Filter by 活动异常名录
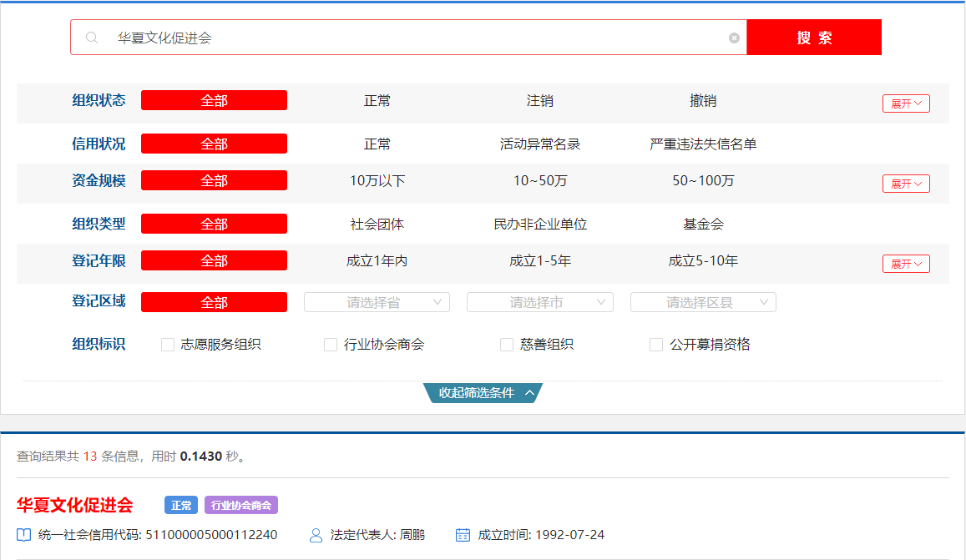Image resolution: width=966 pixels, height=560 pixels. click(539, 144)
